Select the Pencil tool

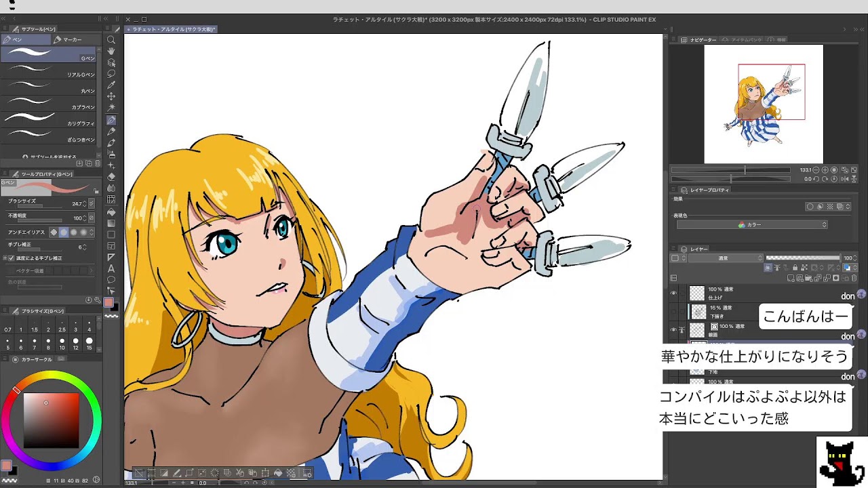[x=111, y=131]
